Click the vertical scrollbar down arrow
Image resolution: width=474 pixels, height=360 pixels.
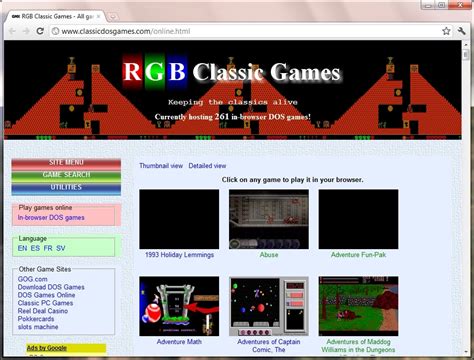pyautogui.click(x=466, y=352)
